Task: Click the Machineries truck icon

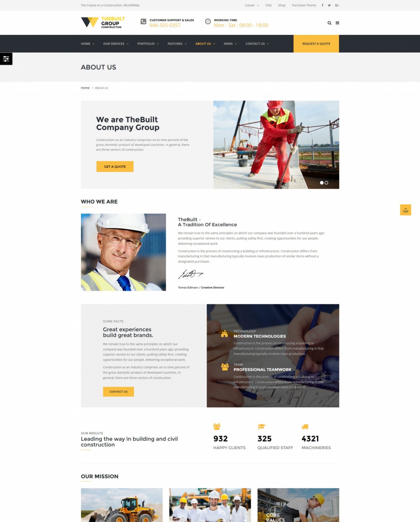Action: pyautogui.click(x=305, y=427)
